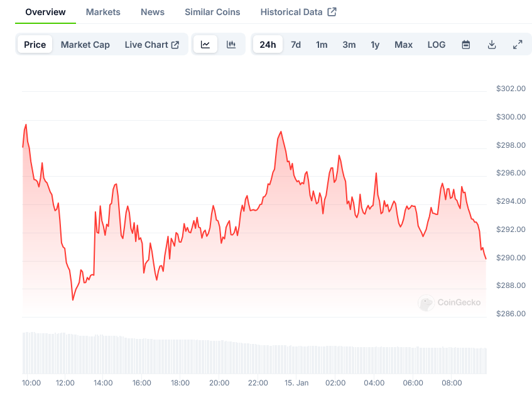Expand chart to fullscreen

(518, 45)
